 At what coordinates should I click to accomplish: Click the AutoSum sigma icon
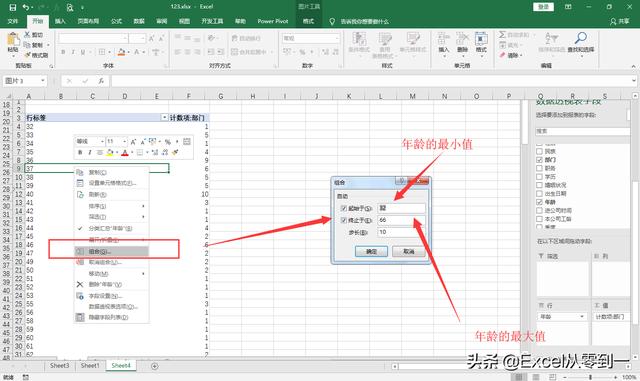tap(502, 35)
